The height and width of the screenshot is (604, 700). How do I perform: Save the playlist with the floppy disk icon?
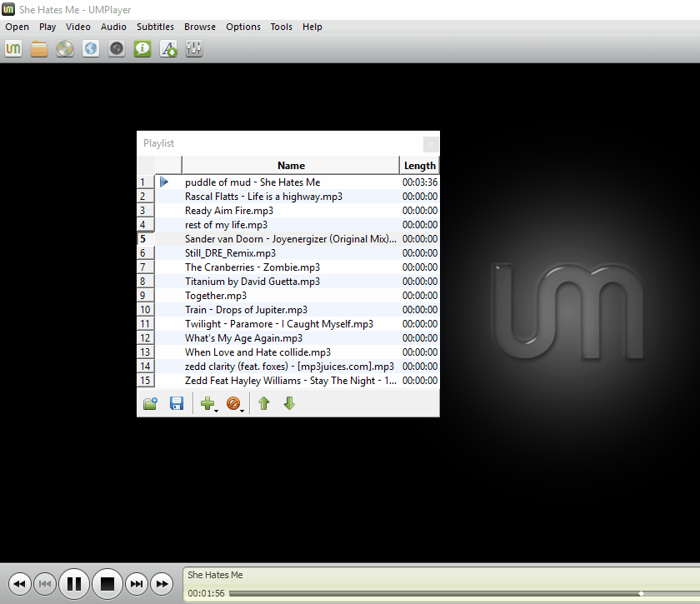177,403
